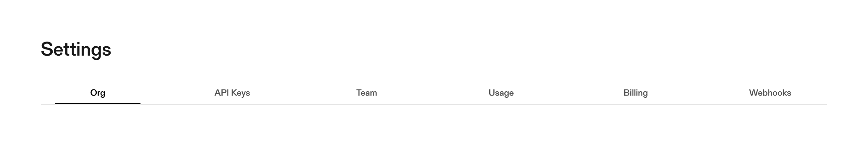Screen dimensions: 868x146
Task: Navigate to Usage in Settings tabs
Action: [x=501, y=93]
